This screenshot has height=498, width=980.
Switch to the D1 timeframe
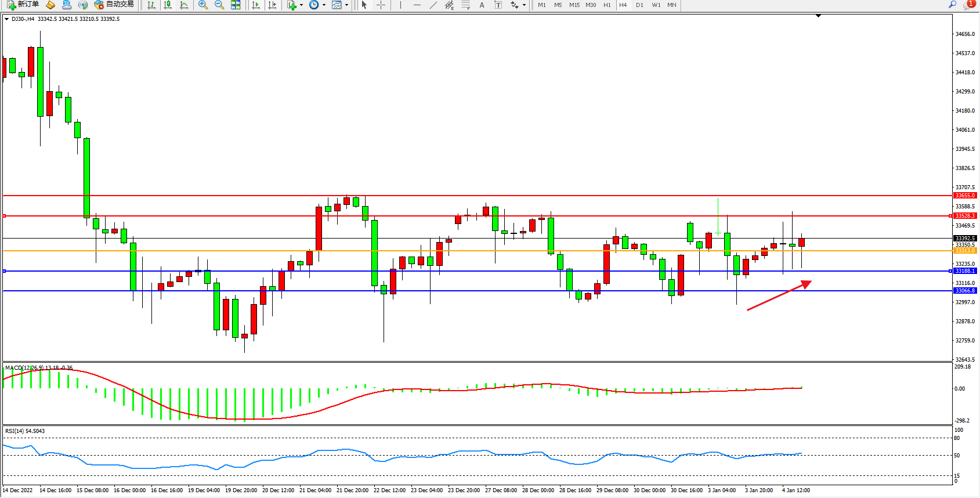[639, 5]
